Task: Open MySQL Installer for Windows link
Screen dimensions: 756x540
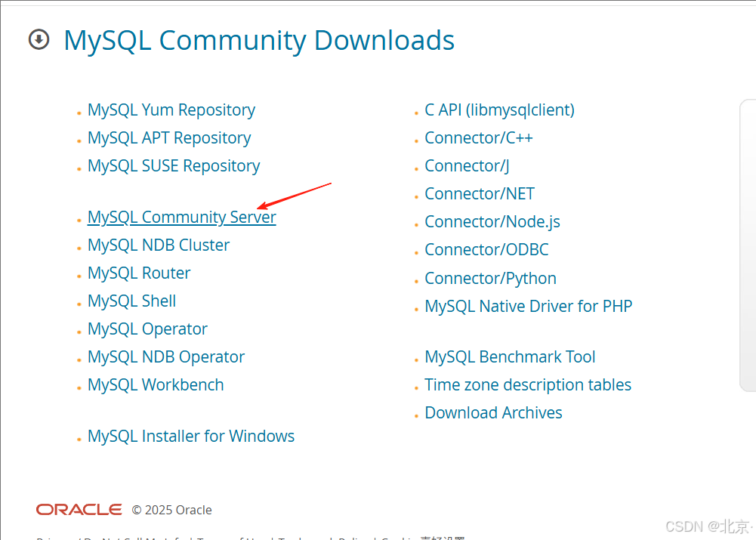Action: [191, 436]
